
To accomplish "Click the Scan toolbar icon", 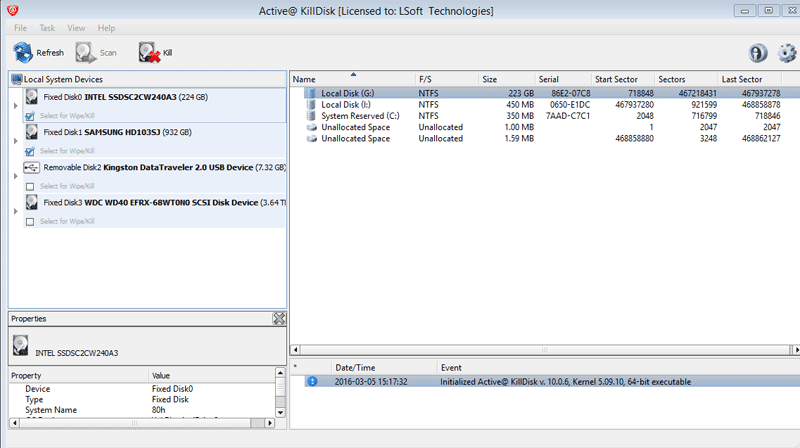I will point(86,53).
